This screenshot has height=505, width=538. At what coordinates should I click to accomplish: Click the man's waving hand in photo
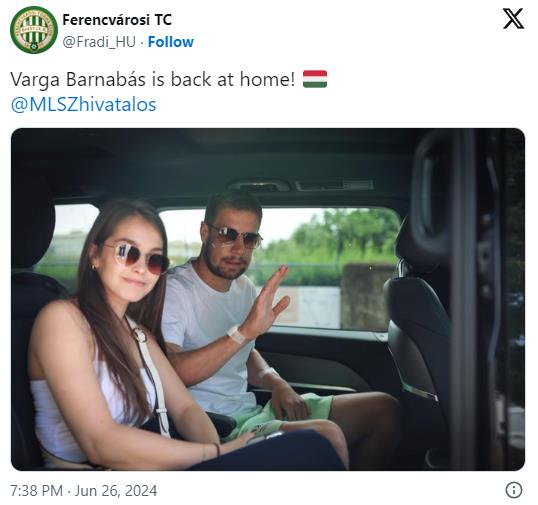click(269, 302)
